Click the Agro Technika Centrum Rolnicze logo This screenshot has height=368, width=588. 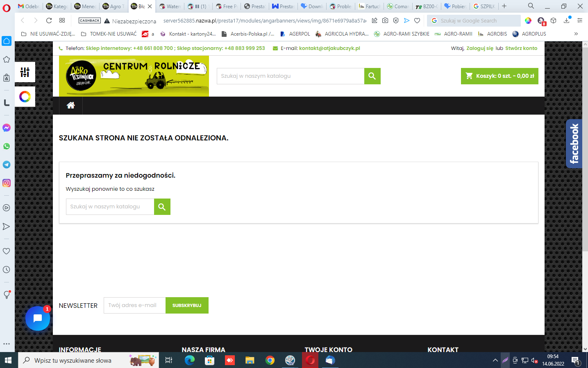[x=134, y=76]
